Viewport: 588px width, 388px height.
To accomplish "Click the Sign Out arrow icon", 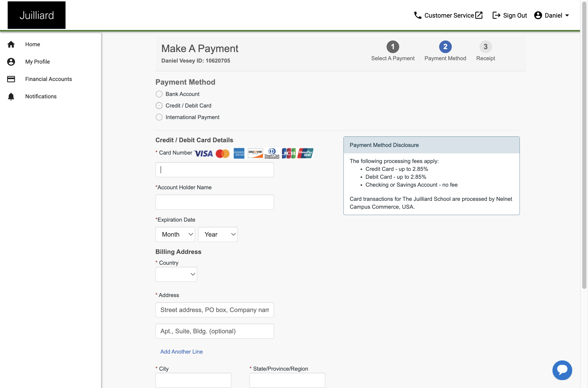I will tap(496, 16).
